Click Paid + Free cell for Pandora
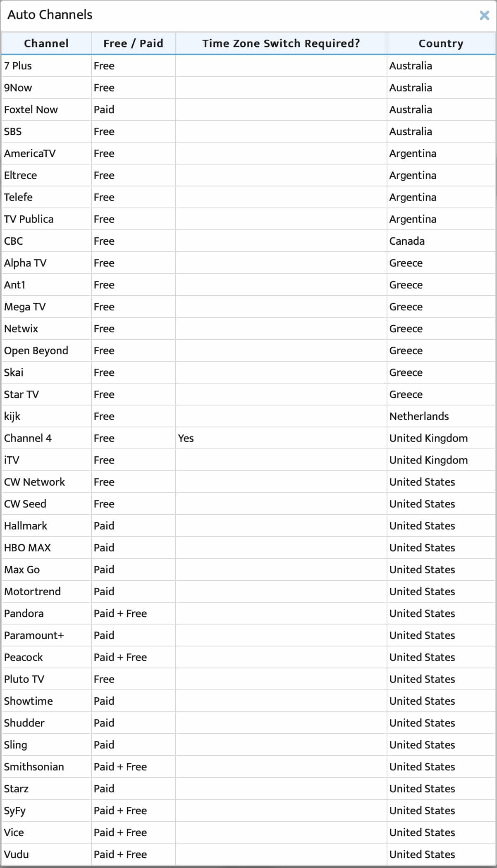The height and width of the screenshot is (868, 497). tap(120, 613)
